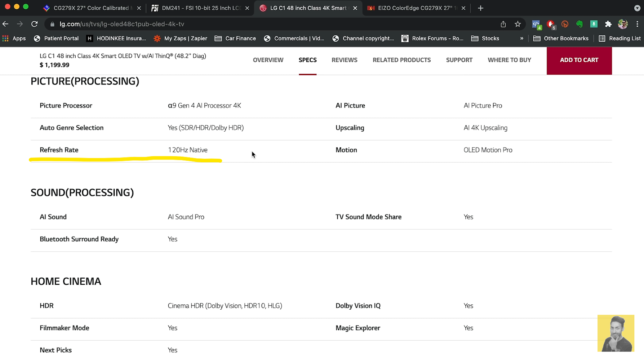Open the Apps grid shortcut

pyautogui.click(x=14, y=38)
